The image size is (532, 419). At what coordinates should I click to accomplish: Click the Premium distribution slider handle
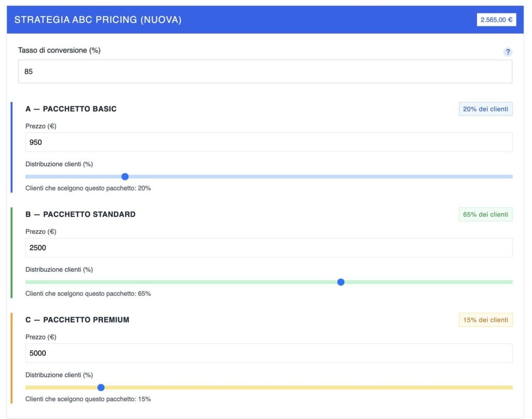click(x=101, y=387)
